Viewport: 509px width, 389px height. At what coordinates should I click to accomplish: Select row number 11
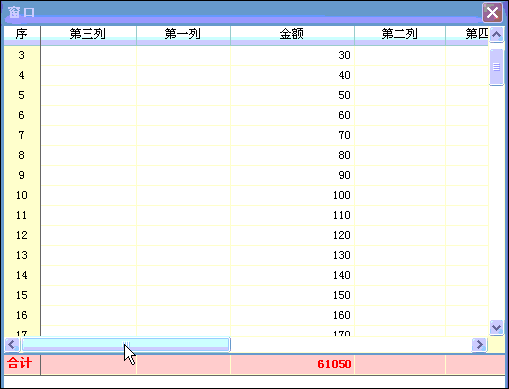[x=22, y=215]
